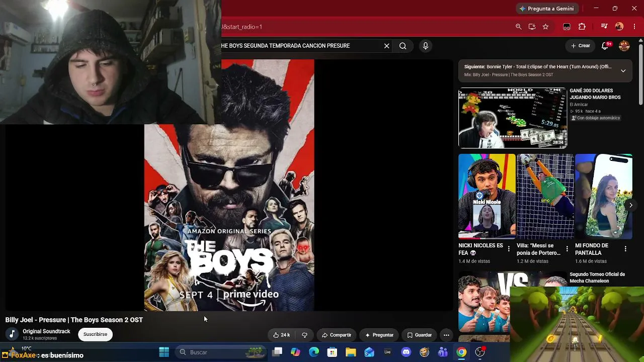Open the Villa Messi goalkeeper short
This screenshot has width=644, height=362.
(545, 197)
